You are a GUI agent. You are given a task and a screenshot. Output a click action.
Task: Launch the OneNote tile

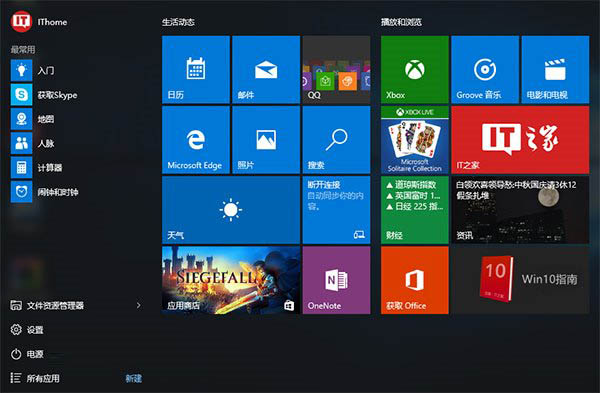click(x=336, y=280)
